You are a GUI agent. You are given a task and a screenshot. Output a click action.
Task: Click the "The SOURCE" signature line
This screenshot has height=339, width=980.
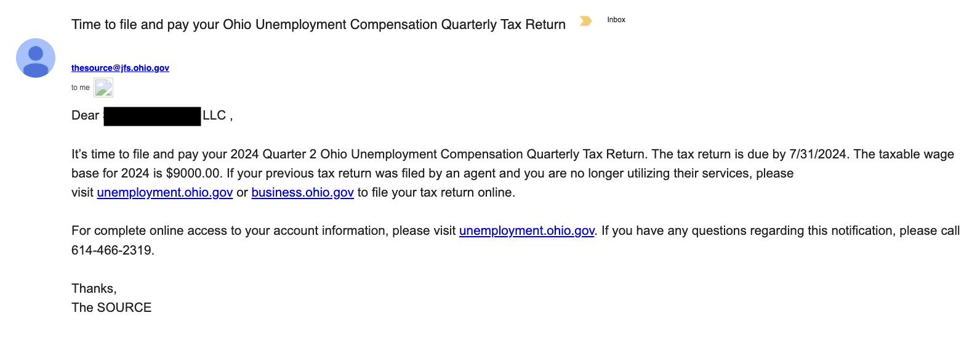point(111,308)
